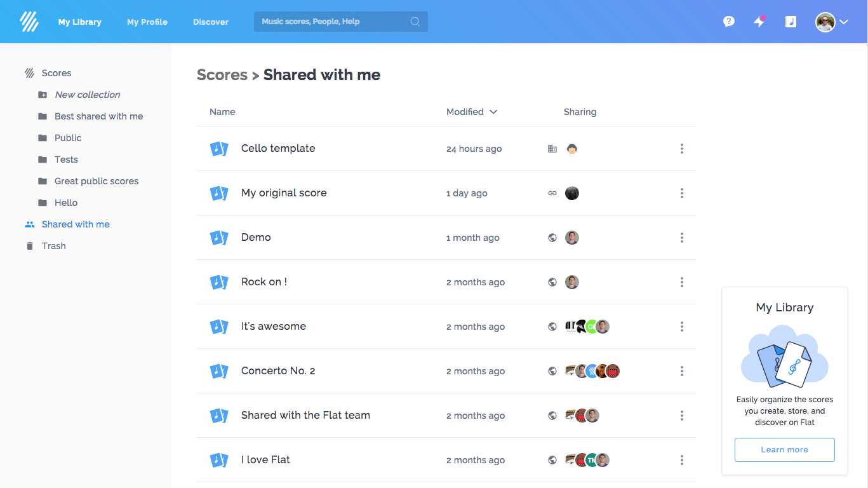Click the Sharing column header

(580, 112)
